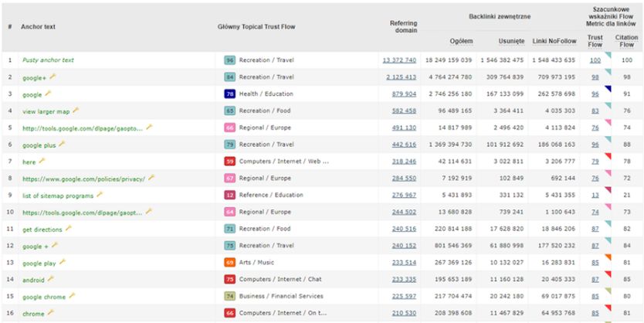Open referring domains count 13 372 740

[x=399, y=60]
